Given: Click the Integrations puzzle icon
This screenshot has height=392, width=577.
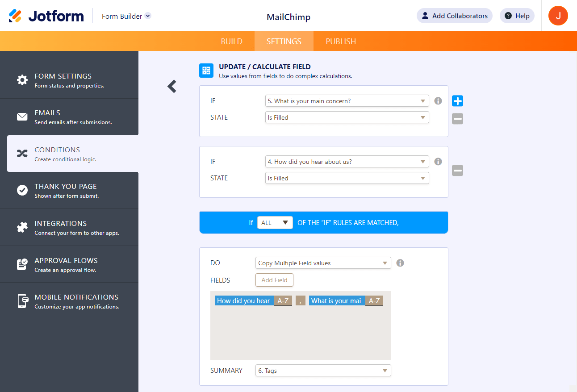Looking at the screenshot, I should pyautogui.click(x=22, y=227).
